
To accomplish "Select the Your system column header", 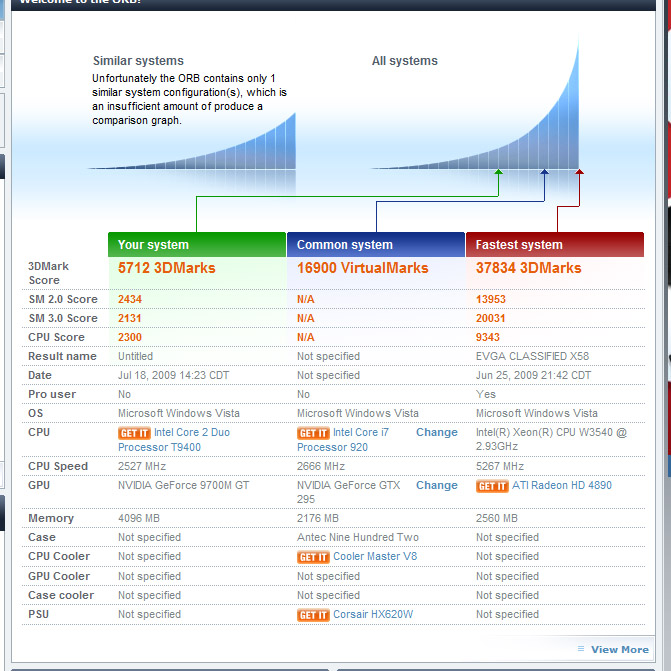I will point(197,245).
